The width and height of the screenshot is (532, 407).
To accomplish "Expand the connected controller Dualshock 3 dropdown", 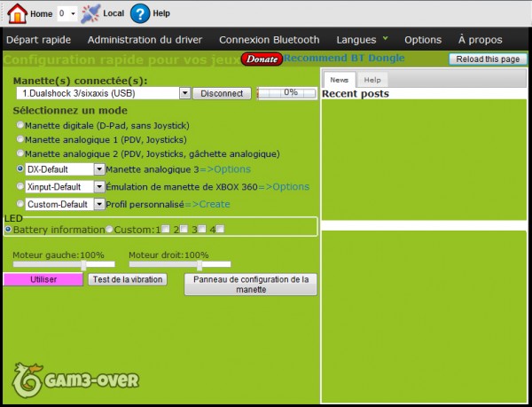I will coord(185,93).
